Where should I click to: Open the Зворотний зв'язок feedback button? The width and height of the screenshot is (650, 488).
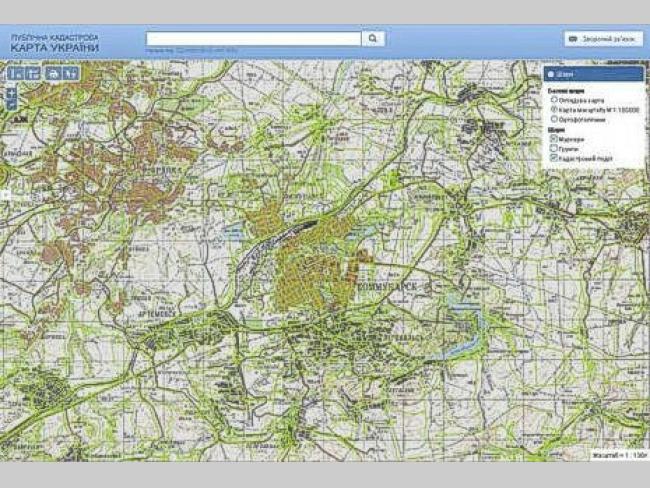coord(603,39)
